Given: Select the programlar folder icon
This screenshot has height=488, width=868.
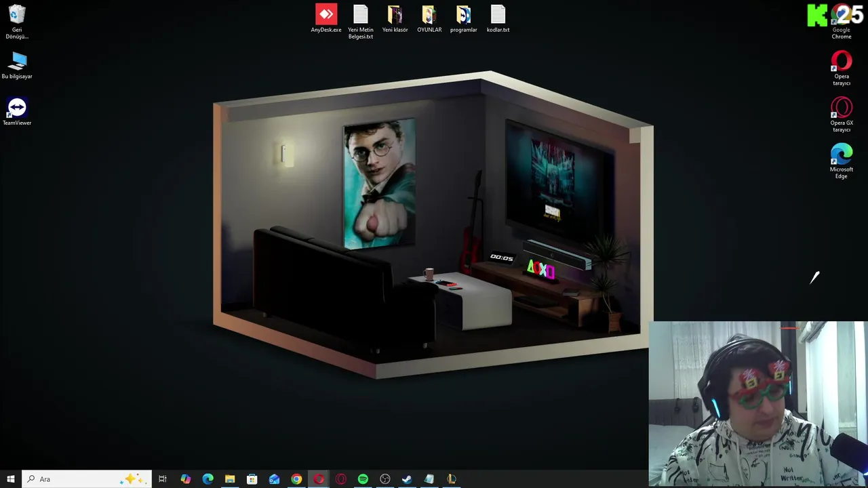Looking at the screenshot, I should point(463,19).
